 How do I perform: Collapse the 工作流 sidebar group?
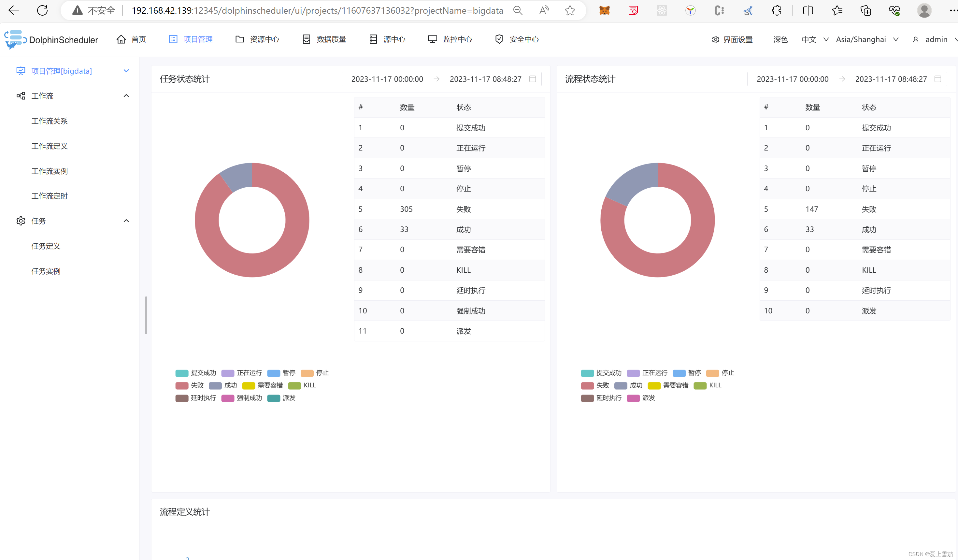(x=126, y=96)
